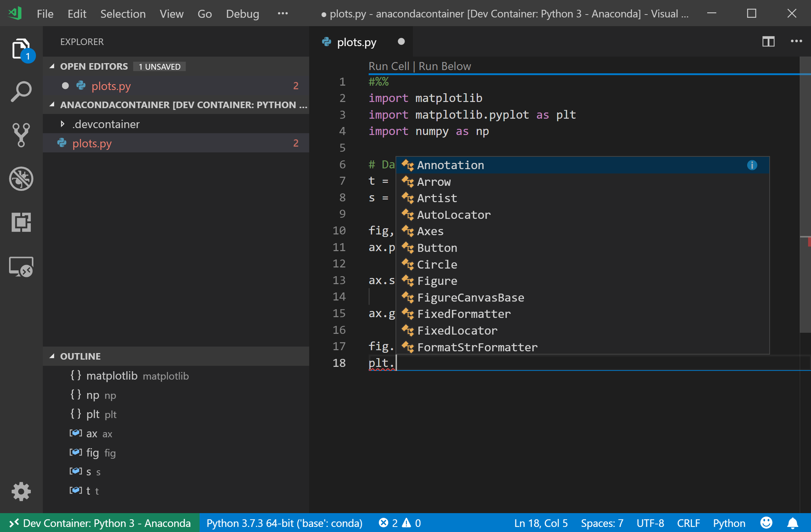Show info for the Annotation suggestion
Viewport: 811px width, 532px height.
[752, 165]
